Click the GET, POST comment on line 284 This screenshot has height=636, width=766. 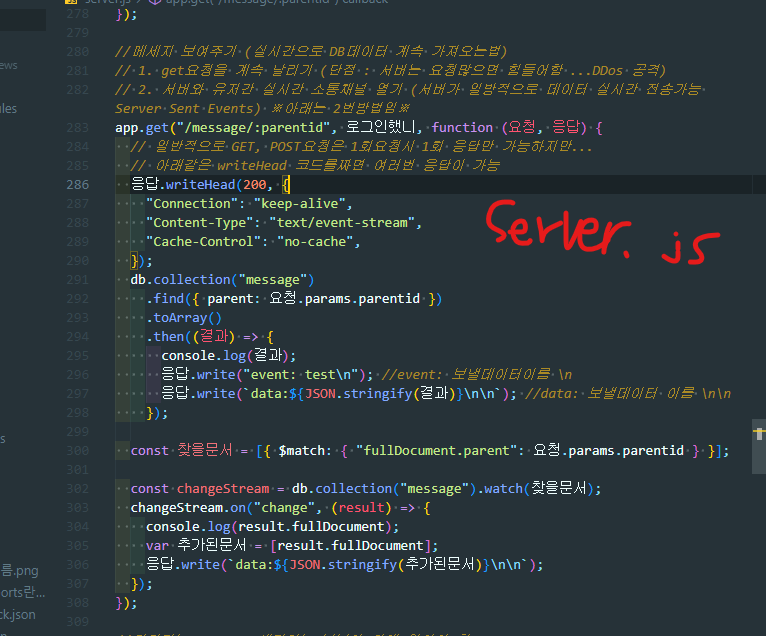pyautogui.click(x=361, y=147)
